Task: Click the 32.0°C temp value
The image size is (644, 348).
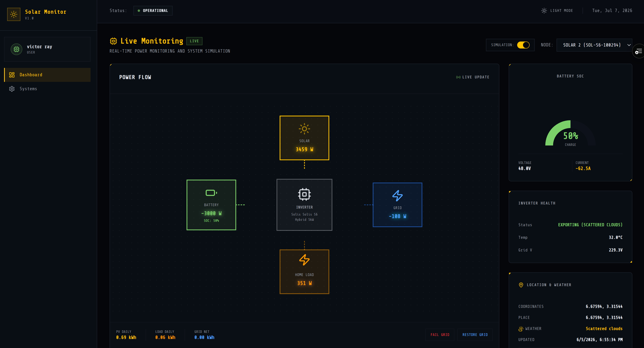Action: coord(615,237)
